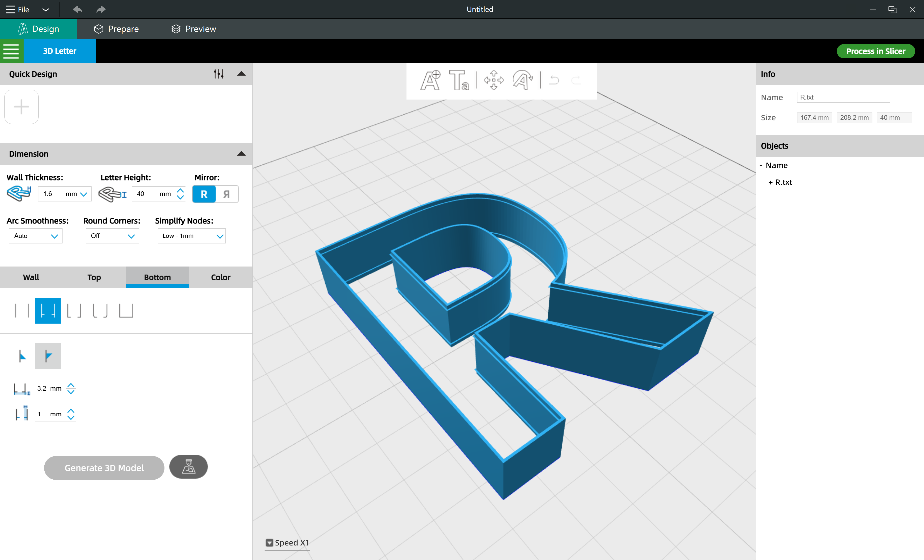This screenshot has height=560, width=924.
Task: Select the Bottom tab
Action: tap(157, 277)
